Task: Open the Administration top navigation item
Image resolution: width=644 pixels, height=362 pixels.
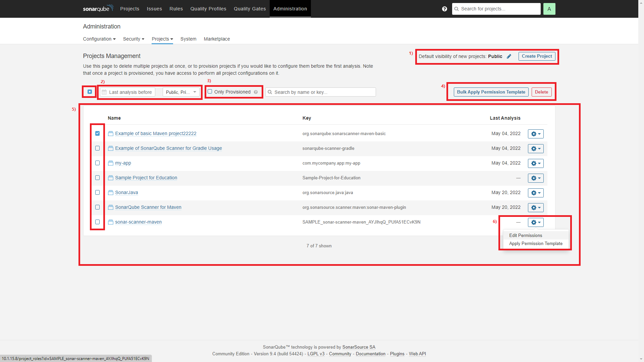Action: (x=290, y=9)
